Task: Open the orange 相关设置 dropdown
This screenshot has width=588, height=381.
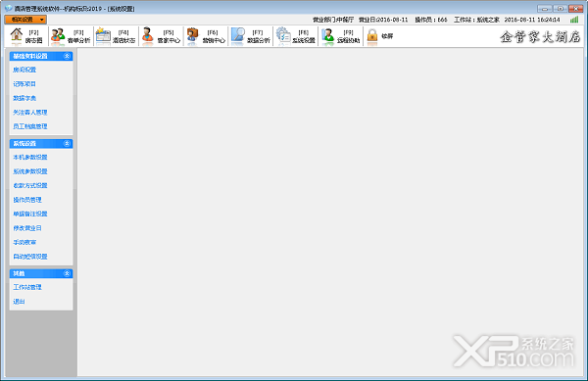Action: coord(25,20)
